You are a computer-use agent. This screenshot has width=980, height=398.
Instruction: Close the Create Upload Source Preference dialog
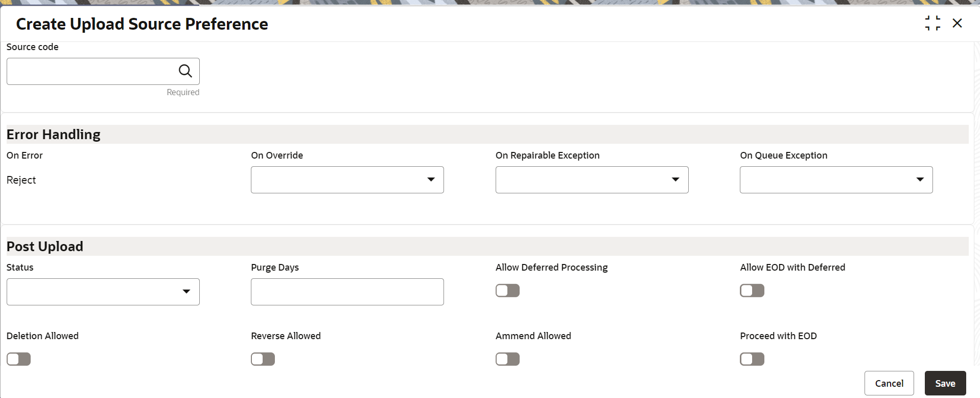point(957,24)
